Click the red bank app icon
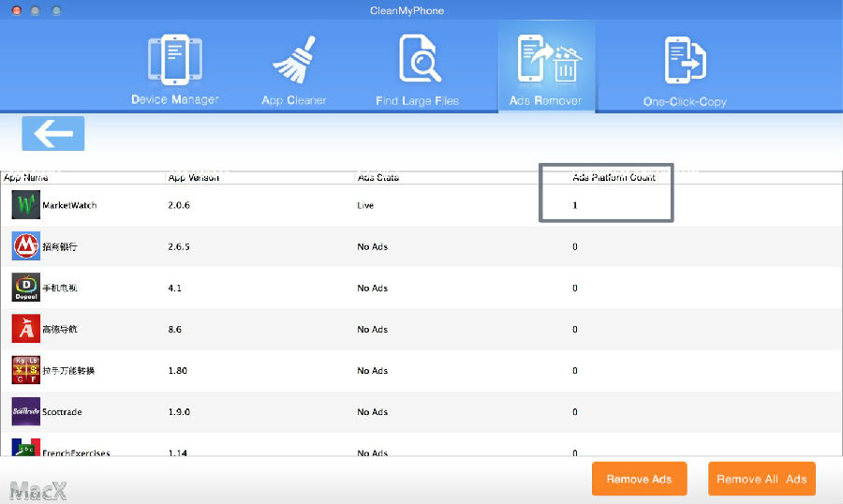843x504 pixels. 25,246
